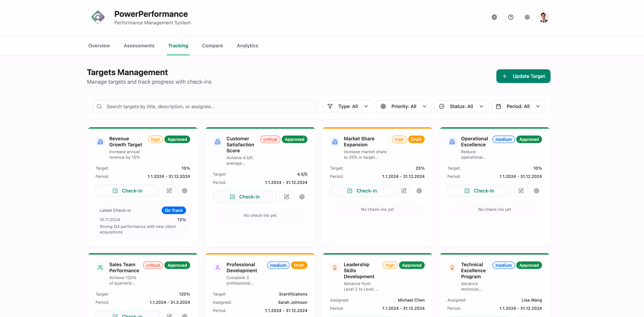Open the Status: All dropdown

click(461, 106)
